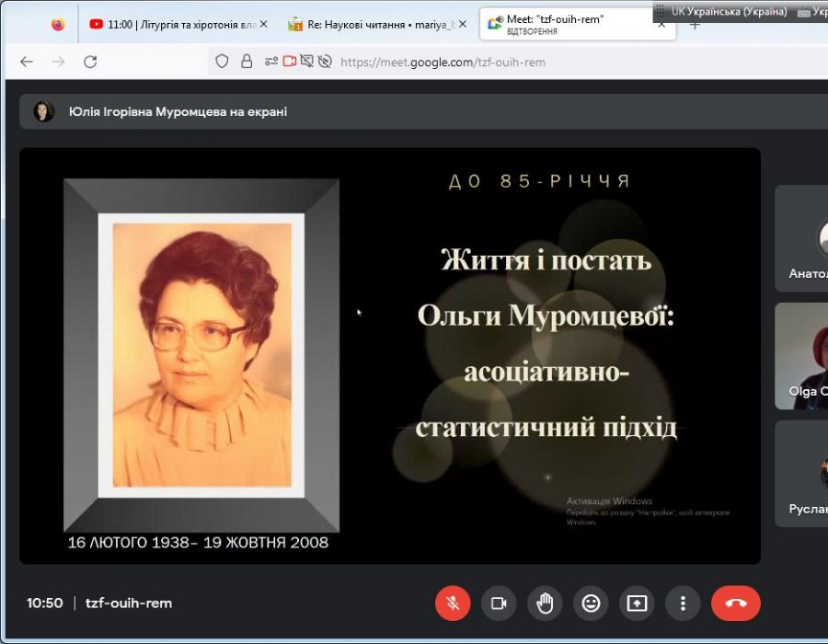Click the shared presentation slide

point(390,356)
